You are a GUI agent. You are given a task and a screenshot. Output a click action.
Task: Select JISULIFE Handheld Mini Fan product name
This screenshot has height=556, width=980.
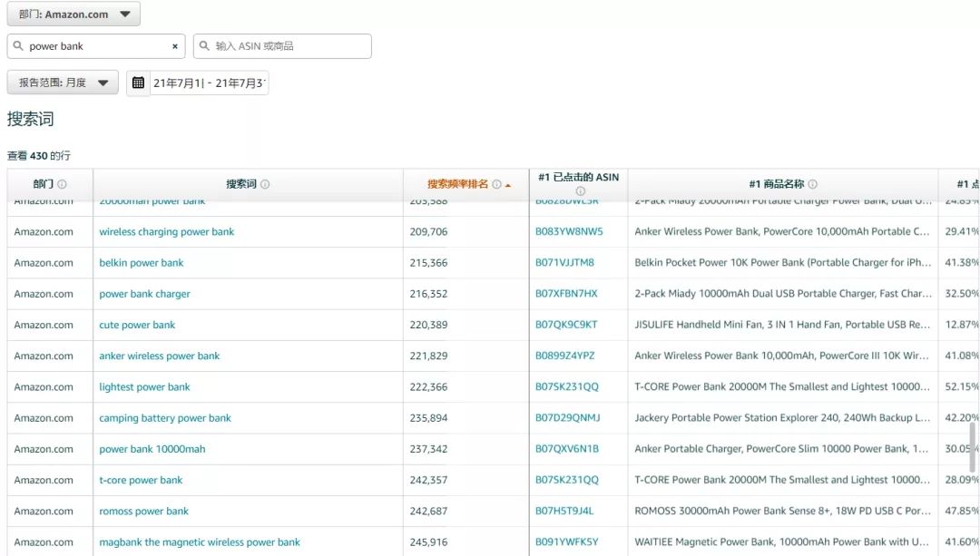click(x=782, y=324)
